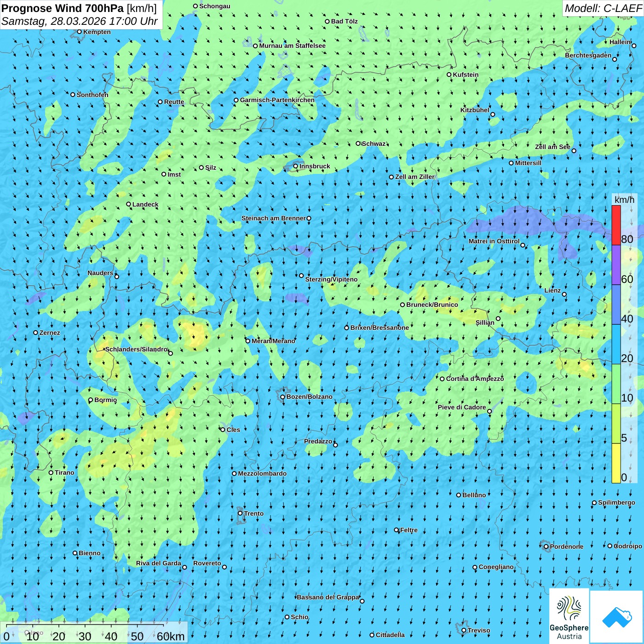
Task: Click the Matrei in Osttirol marker
Action: pyautogui.click(x=523, y=245)
